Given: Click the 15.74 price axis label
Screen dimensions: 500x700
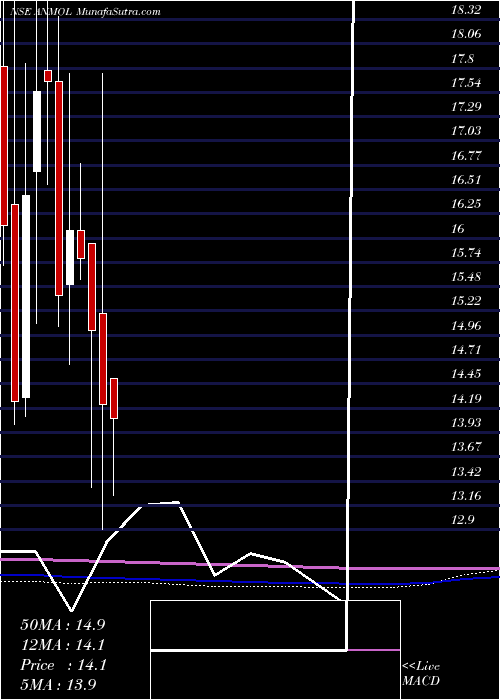Looking at the screenshot, I should [466, 253].
